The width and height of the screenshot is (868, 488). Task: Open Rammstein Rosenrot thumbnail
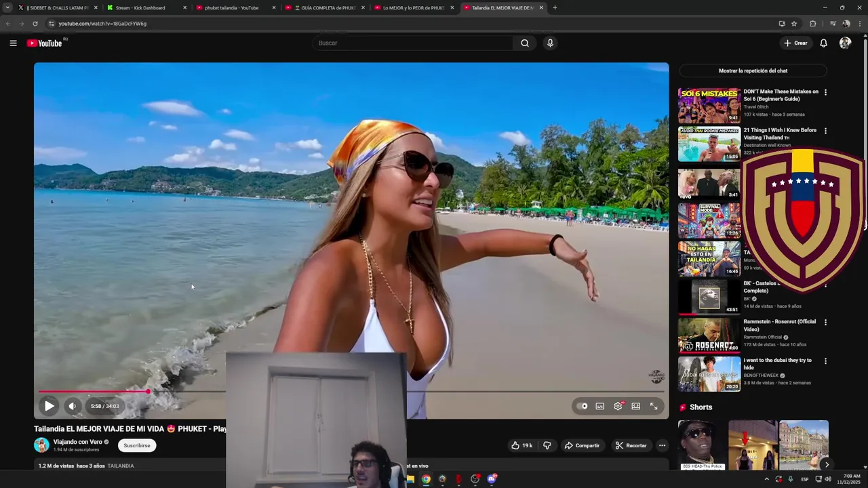click(x=709, y=335)
